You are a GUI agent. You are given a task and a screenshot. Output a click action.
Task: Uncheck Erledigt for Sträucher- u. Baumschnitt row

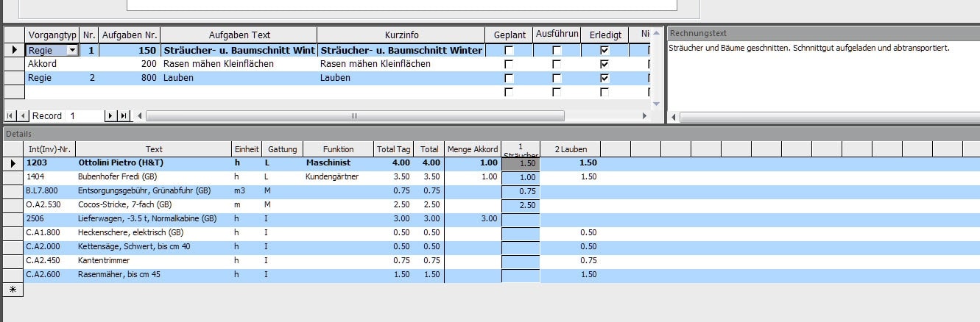tap(604, 51)
